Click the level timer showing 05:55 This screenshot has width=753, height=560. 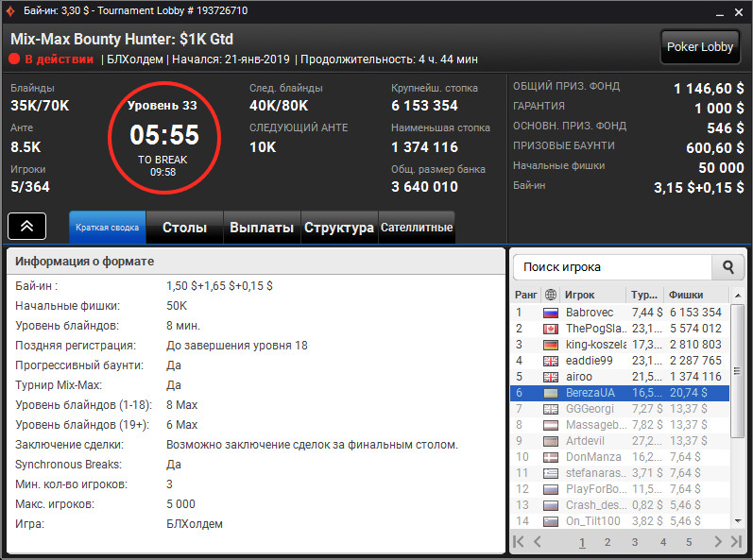tap(164, 135)
